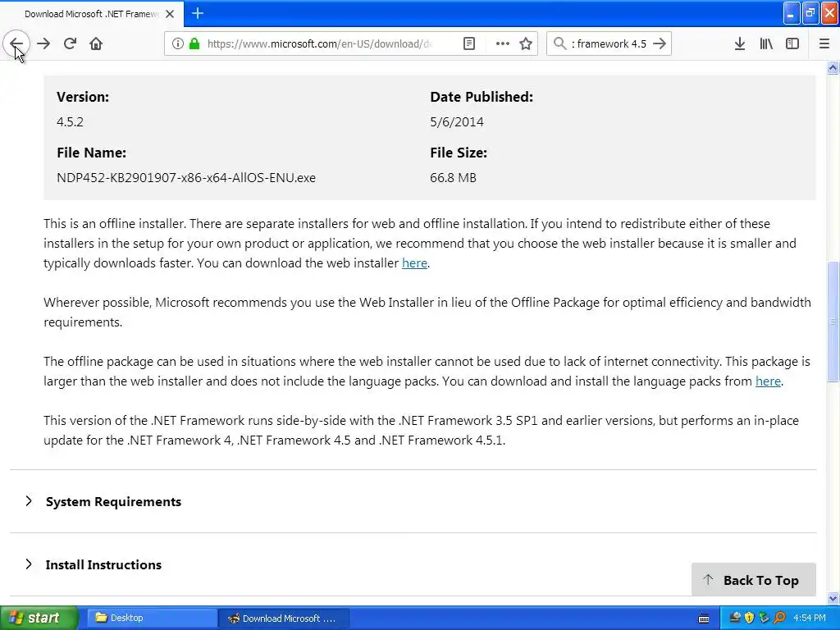This screenshot has width=840, height=630.
Task: Show site information icon in address bar
Action: tap(177, 44)
